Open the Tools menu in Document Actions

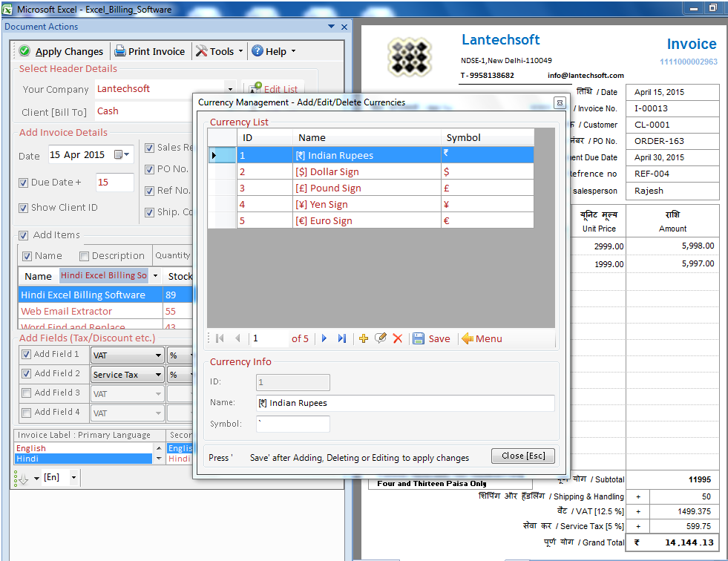219,51
